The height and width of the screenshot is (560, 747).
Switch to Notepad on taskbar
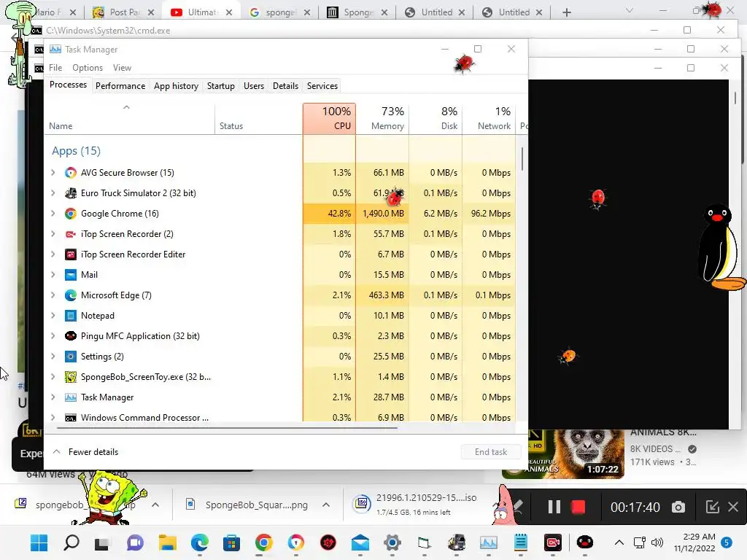coord(521,542)
